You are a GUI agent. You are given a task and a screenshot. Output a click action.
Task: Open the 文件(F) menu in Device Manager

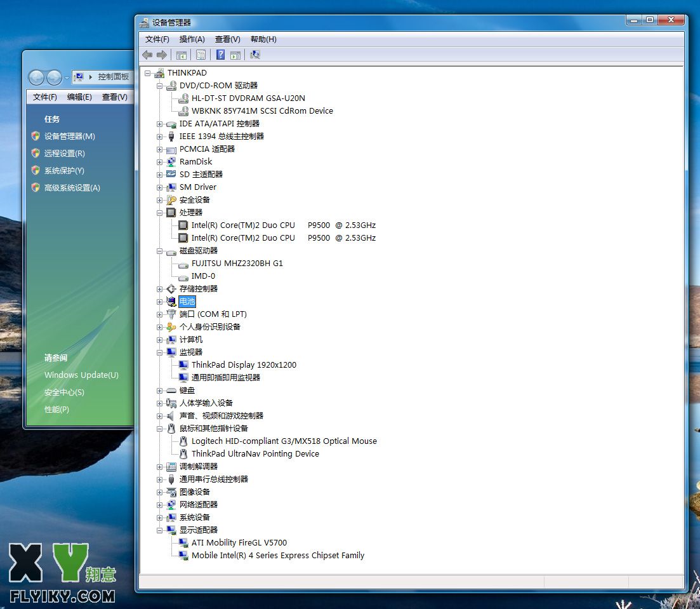point(157,39)
